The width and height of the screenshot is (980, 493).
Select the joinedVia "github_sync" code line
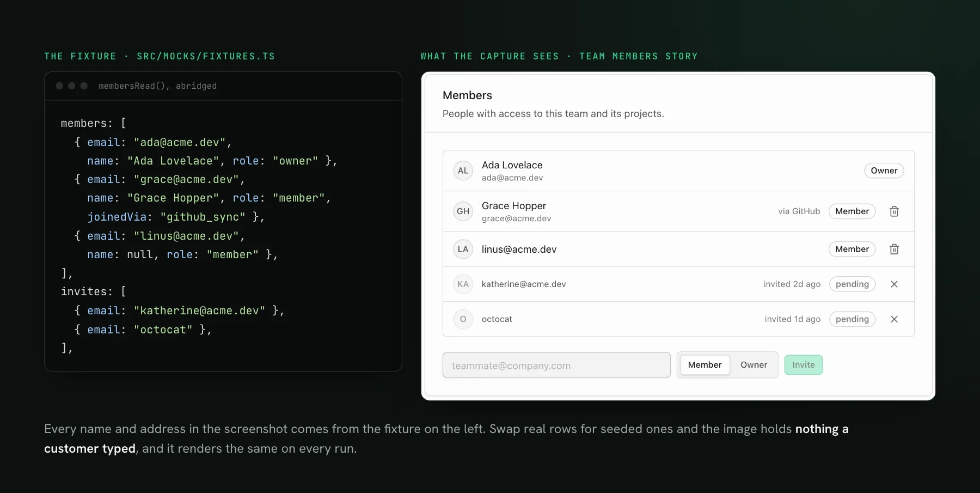click(x=176, y=217)
